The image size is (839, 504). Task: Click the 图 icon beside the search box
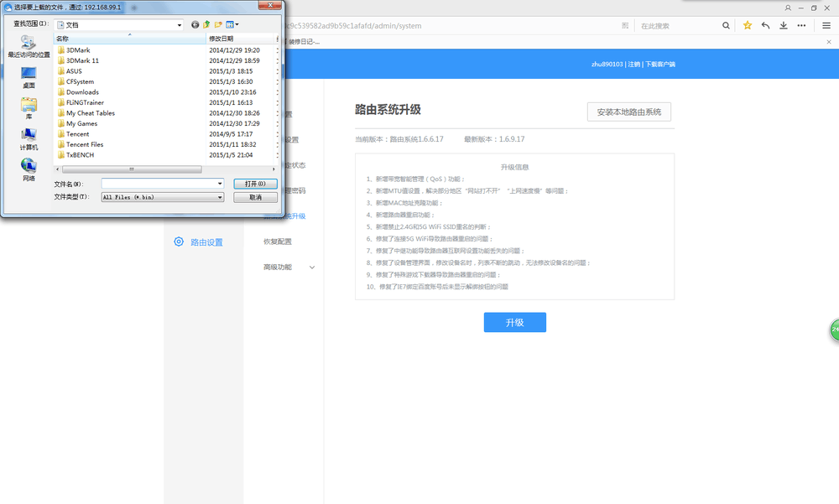pos(625,26)
